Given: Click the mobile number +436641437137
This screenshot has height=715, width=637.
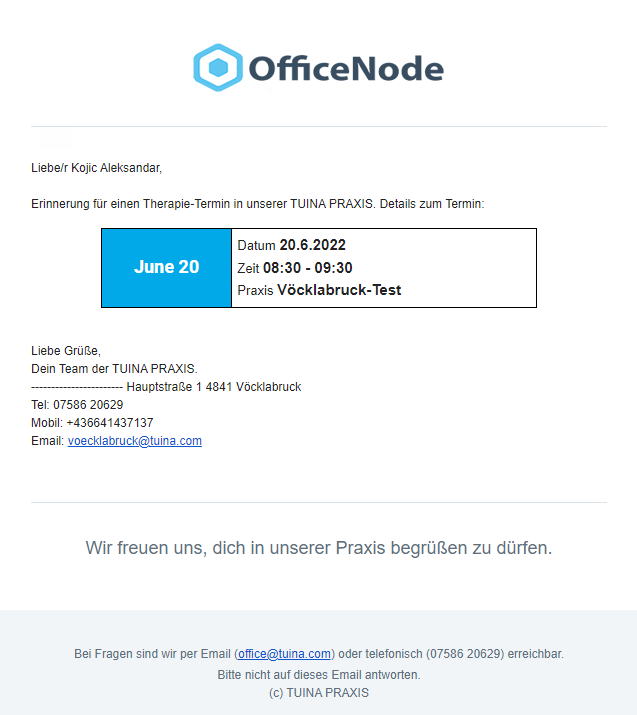Looking at the screenshot, I should pyautogui.click(x=110, y=423).
